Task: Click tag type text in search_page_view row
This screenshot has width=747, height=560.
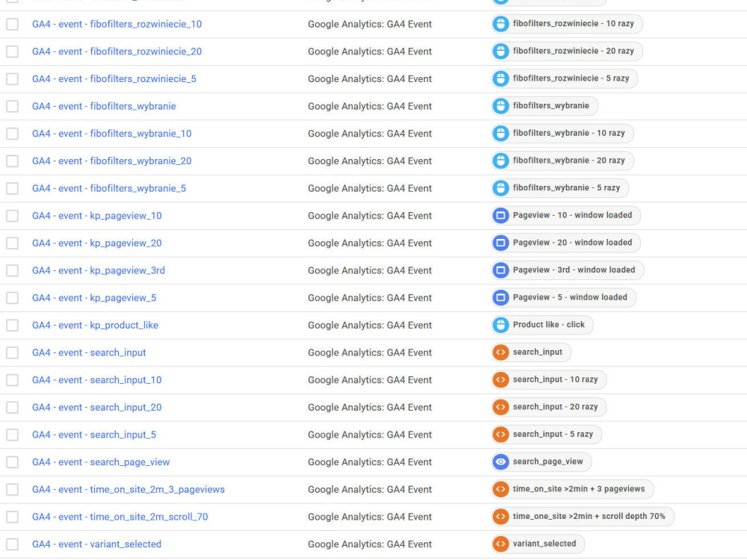Action: 370,462
